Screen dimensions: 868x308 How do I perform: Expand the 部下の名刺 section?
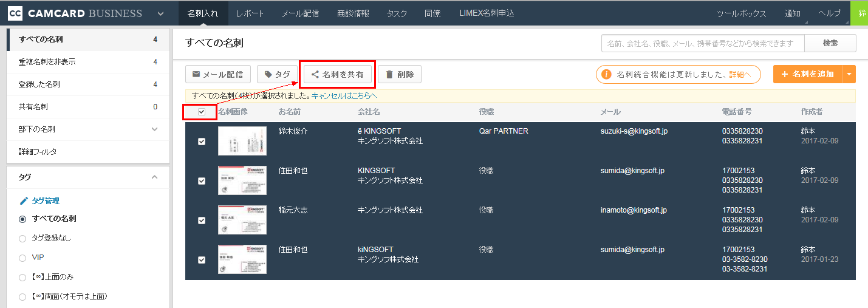pos(154,129)
